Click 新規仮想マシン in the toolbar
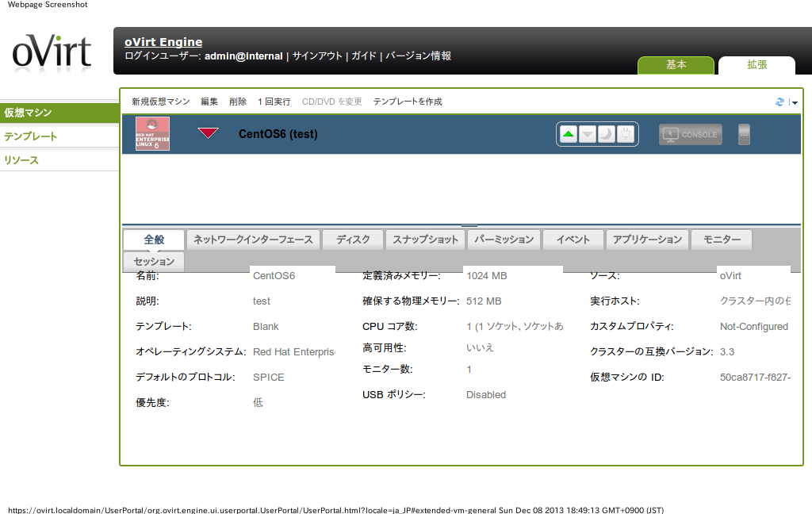812x514 pixels. [x=161, y=102]
